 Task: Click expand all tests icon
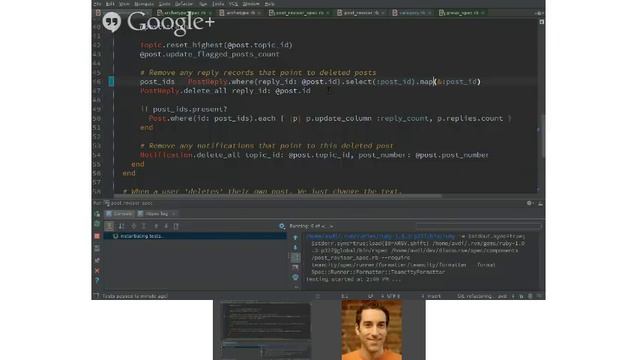coord(133,226)
